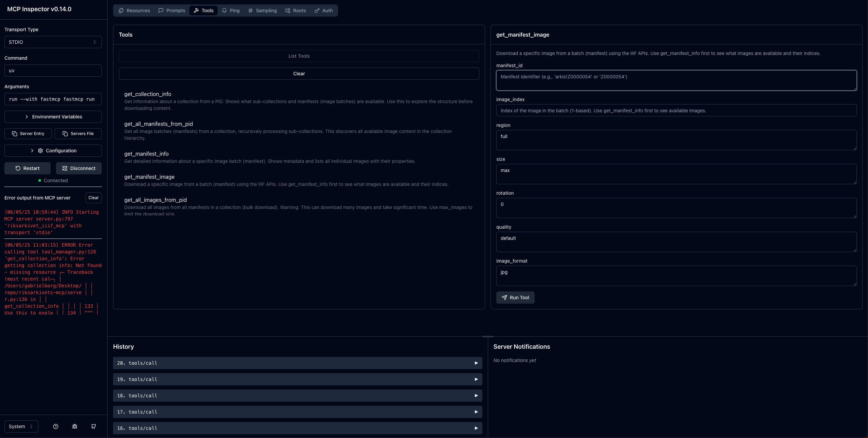This screenshot has height=438, width=868.
Task: Copy Server Entry to clipboard
Action: coord(28,134)
